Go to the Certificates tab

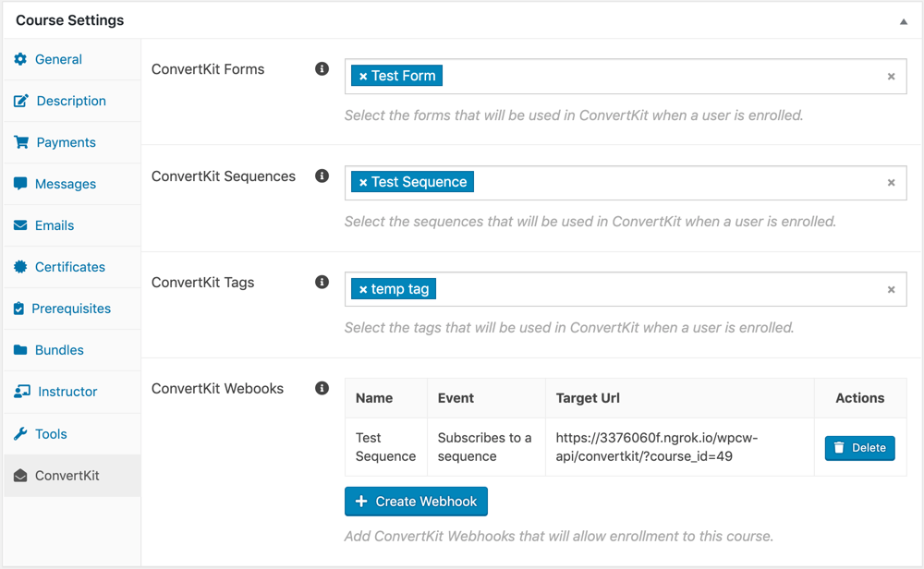(x=69, y=267)
